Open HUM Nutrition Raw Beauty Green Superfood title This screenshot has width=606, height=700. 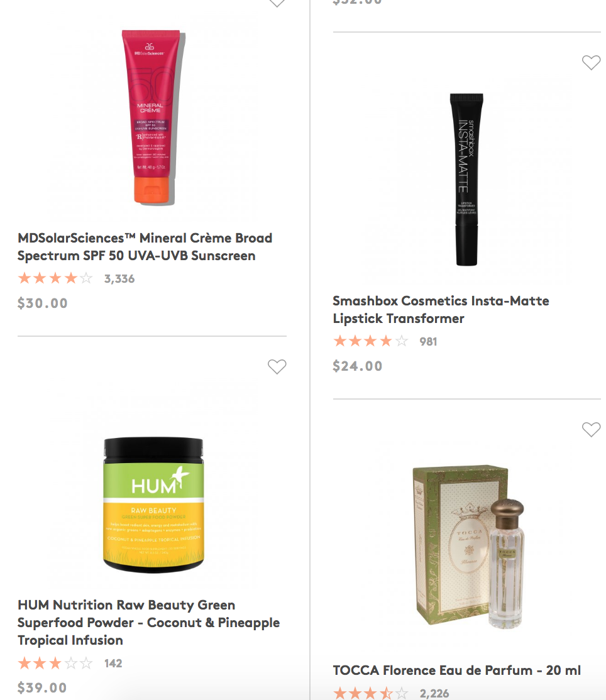coord(149,622)
